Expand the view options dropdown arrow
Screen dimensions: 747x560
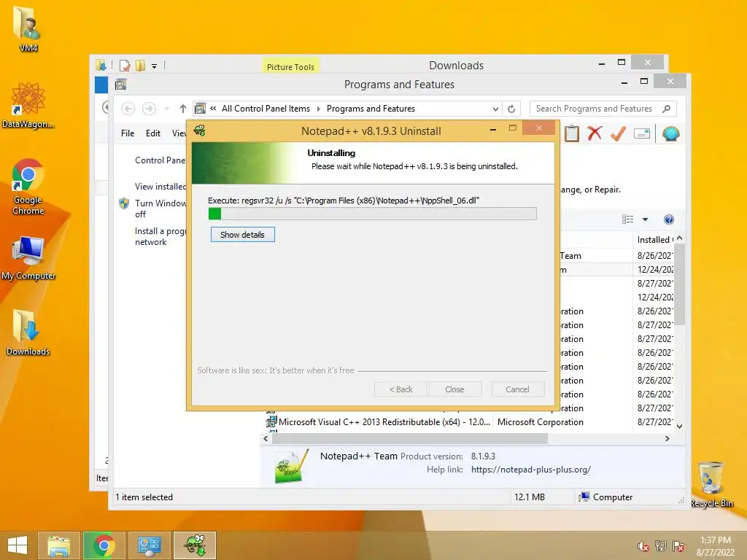point(645,219)
